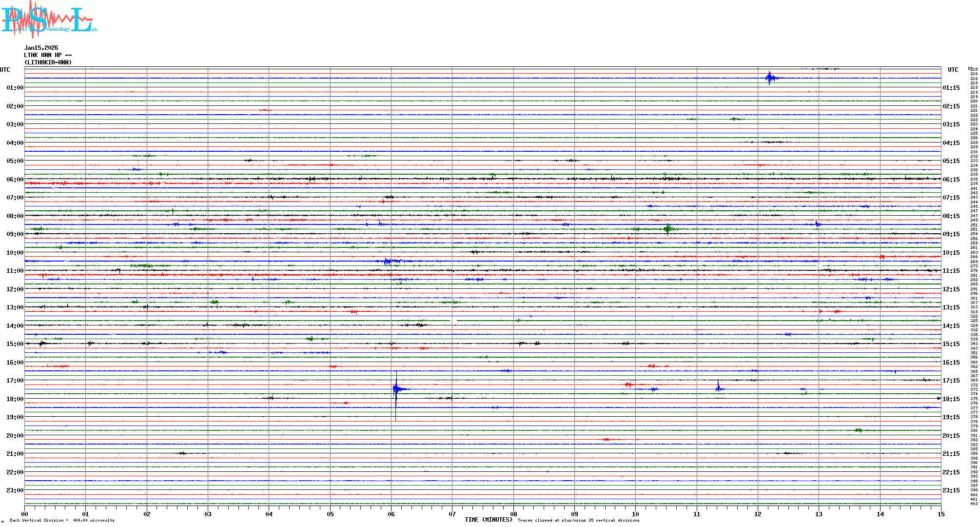This screenshot has width=980, height=527.
Task: Click the (LITHAKIA-HNN) station name
Action: pyautogui.click(x=48, y=62)
